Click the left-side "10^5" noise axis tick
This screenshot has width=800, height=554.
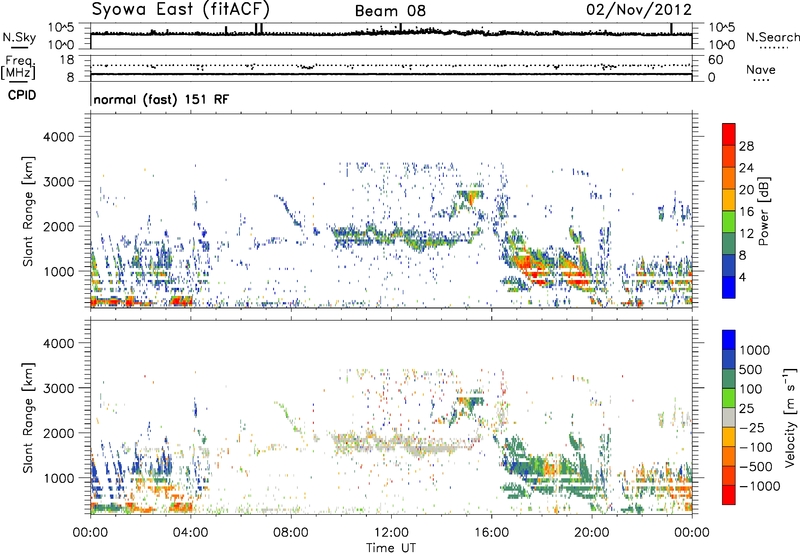pos(61,28)
